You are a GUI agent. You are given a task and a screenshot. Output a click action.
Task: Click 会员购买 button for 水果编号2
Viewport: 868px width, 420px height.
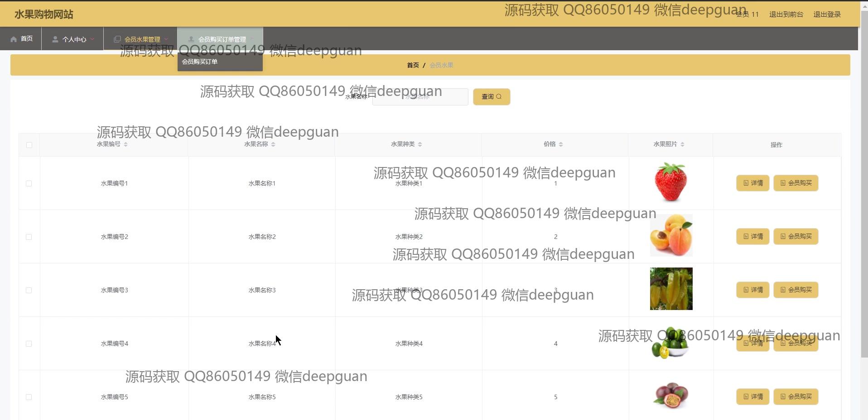coord(796,236)
